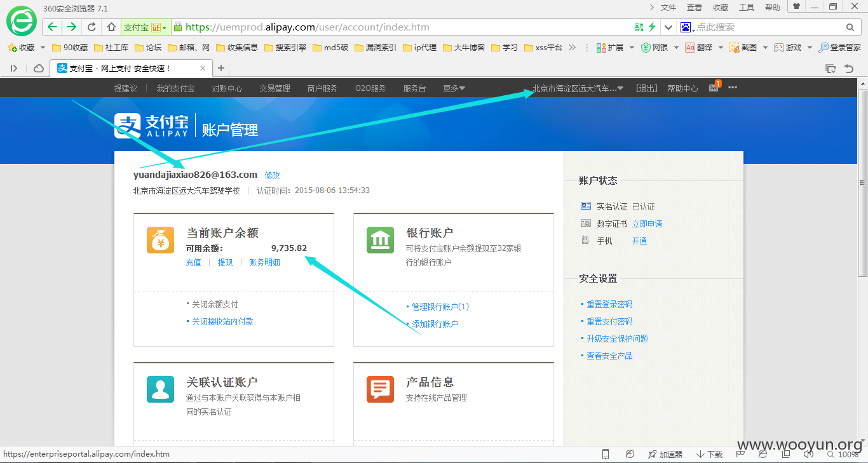868x463 pixels.
Task: Click 管理银行账户(1) link
Action: [x=440, y=307]
